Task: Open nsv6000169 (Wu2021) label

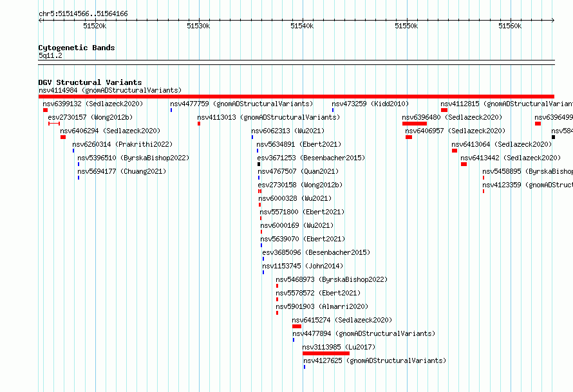Action: click(297, 225)
